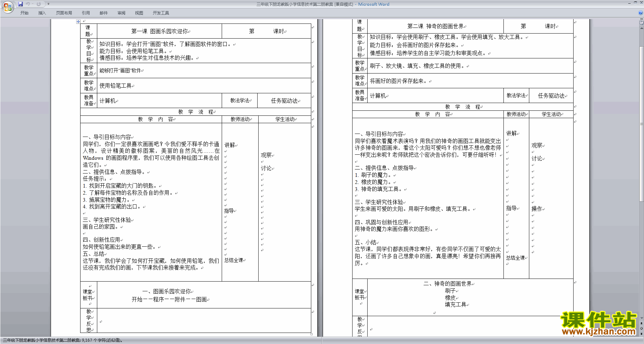Click the title 第二课 神奇的图画世界

(435, 26)
